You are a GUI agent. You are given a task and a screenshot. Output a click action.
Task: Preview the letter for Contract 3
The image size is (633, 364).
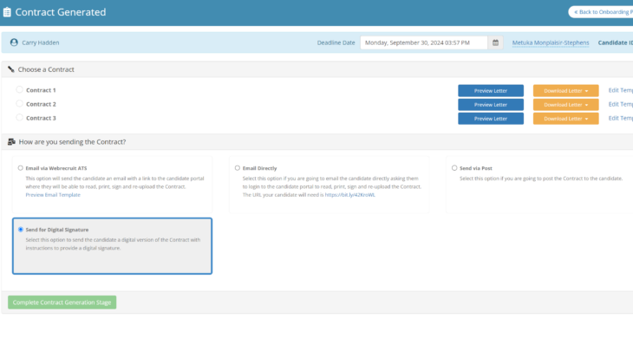pos(490,119)
